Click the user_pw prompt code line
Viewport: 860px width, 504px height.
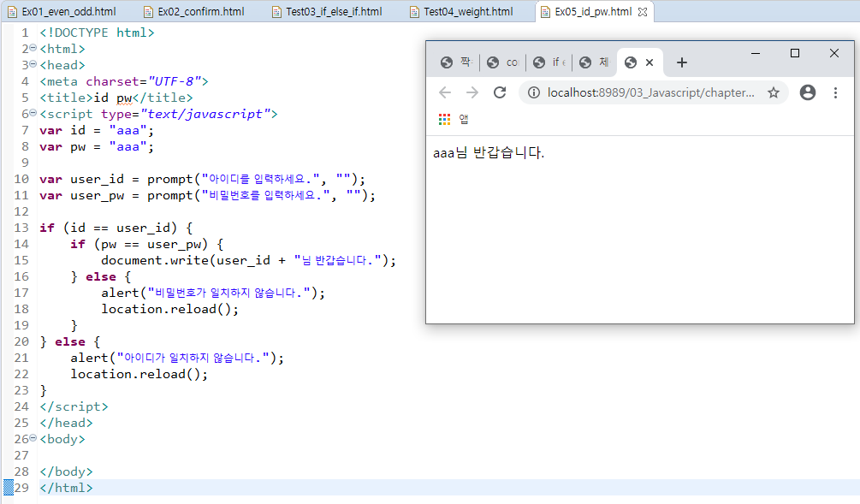coord(207,195)
